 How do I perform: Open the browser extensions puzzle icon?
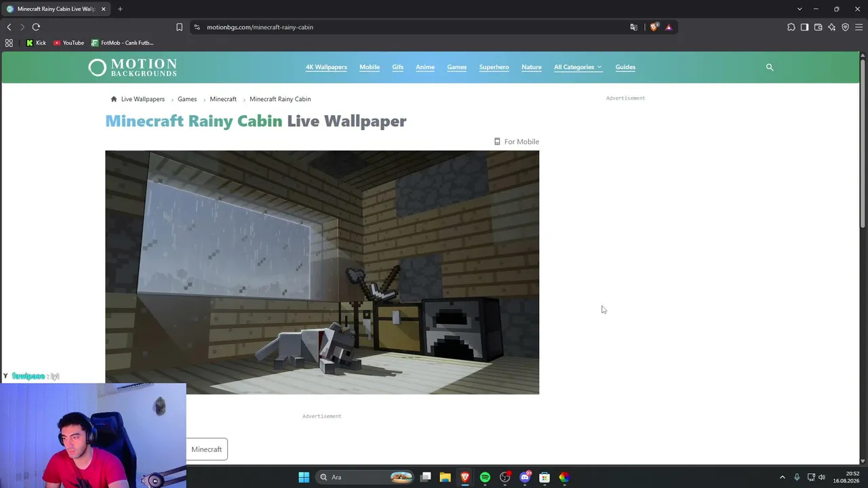[791, 27]
